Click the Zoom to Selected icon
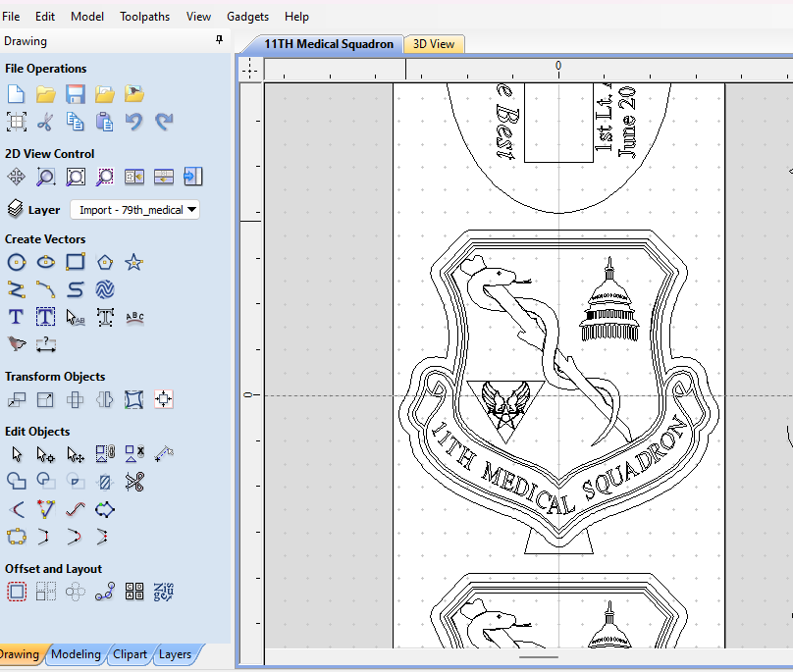The width and height of the screenshot is (793, 672). click(105, 177)
